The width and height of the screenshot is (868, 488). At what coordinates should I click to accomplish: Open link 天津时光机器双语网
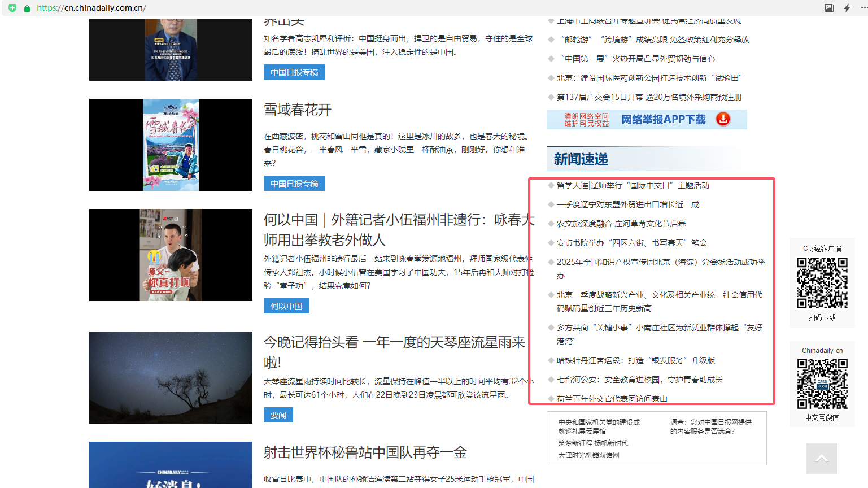pos(589,455)
